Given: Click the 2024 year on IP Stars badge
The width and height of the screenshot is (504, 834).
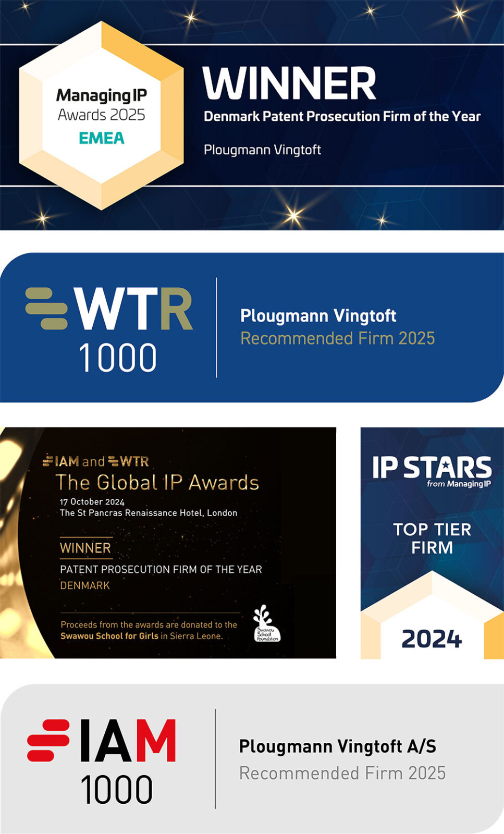Looking at the screenshot, I should pyautogui.click(x=432, y=639).
